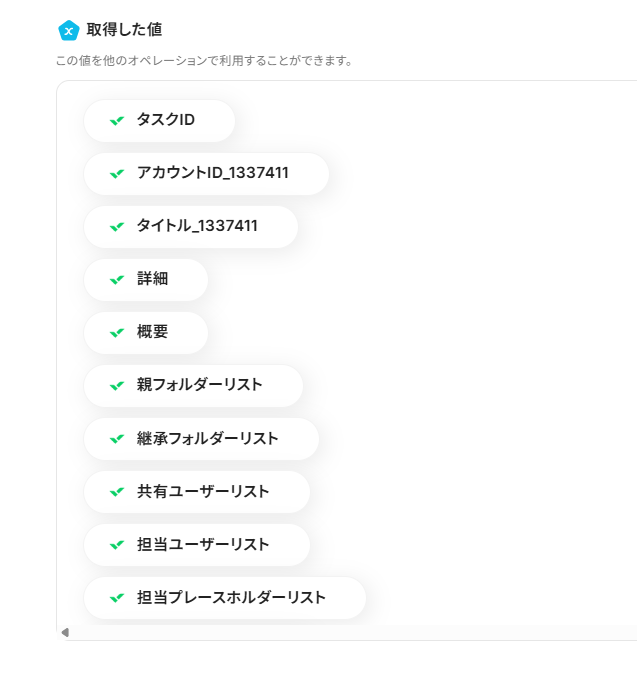Image resolution: width=637 pixels, height=675 pixels.
Task: Click the green checkmark icon on 概要
Action: point(117,333)
